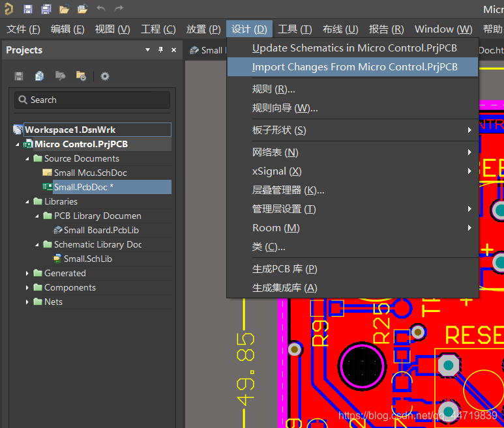Open the 放置 (P) menu
The image size is (504, 428).
203,29
